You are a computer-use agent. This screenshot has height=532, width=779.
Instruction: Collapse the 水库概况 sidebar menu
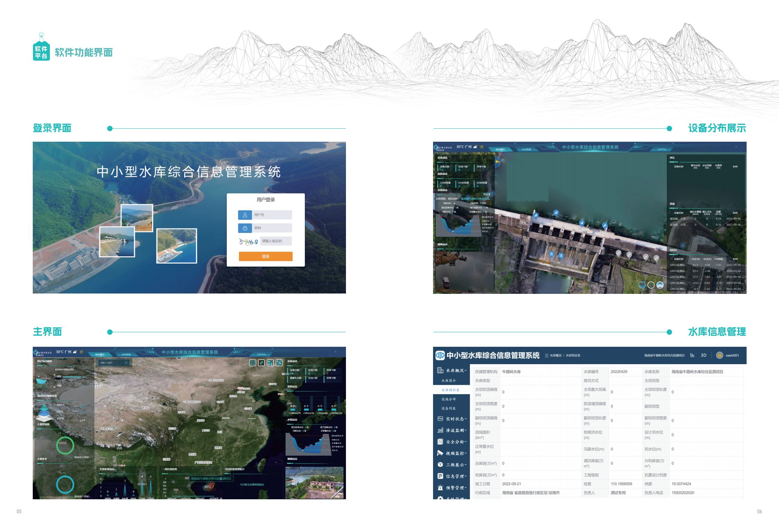(456, 370)
